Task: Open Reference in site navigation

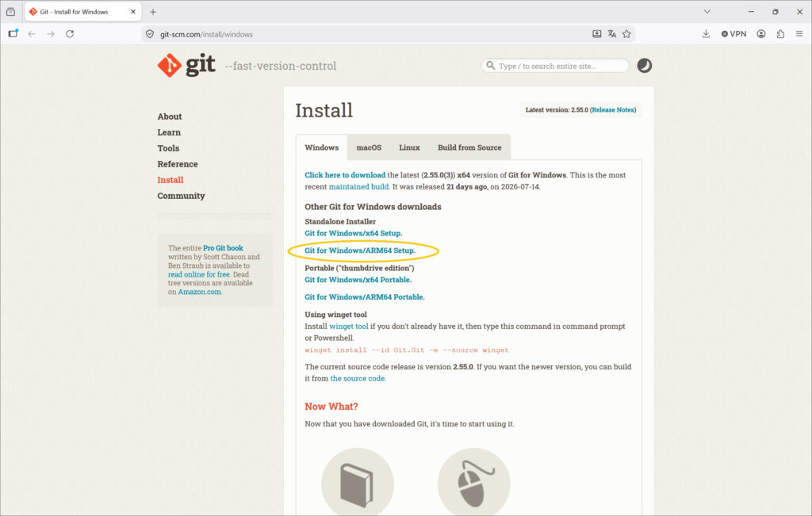Action: tap(178, 164)
